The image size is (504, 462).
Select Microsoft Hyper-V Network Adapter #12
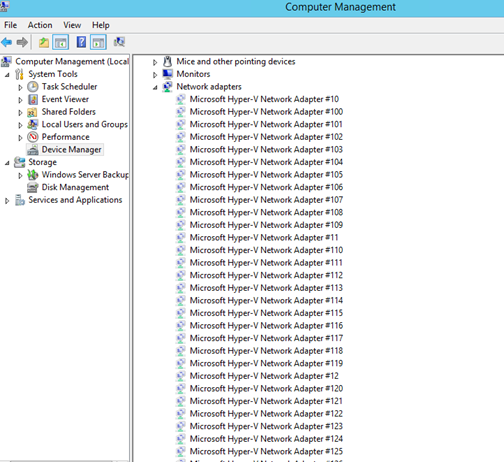click(264, 376)
